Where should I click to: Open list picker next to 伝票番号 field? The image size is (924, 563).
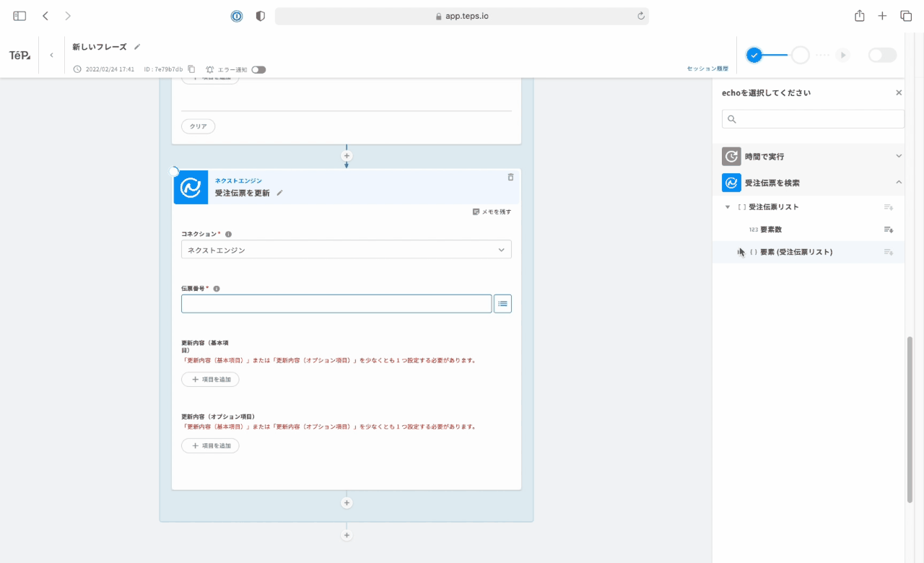502,304
